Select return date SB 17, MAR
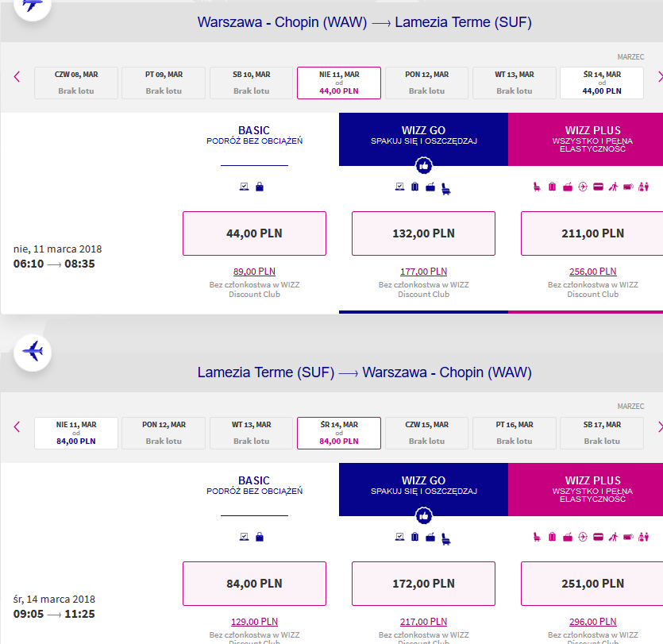 pos(602,433)
